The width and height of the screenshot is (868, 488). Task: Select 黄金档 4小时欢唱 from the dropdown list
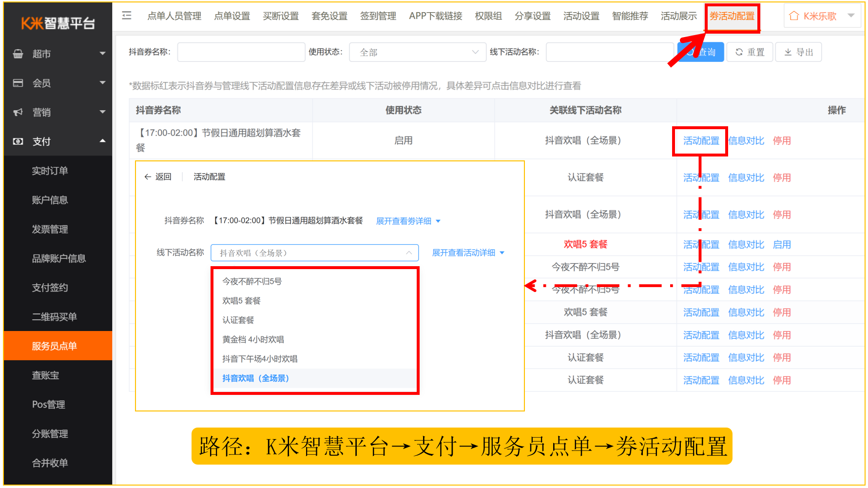[315, 339]
